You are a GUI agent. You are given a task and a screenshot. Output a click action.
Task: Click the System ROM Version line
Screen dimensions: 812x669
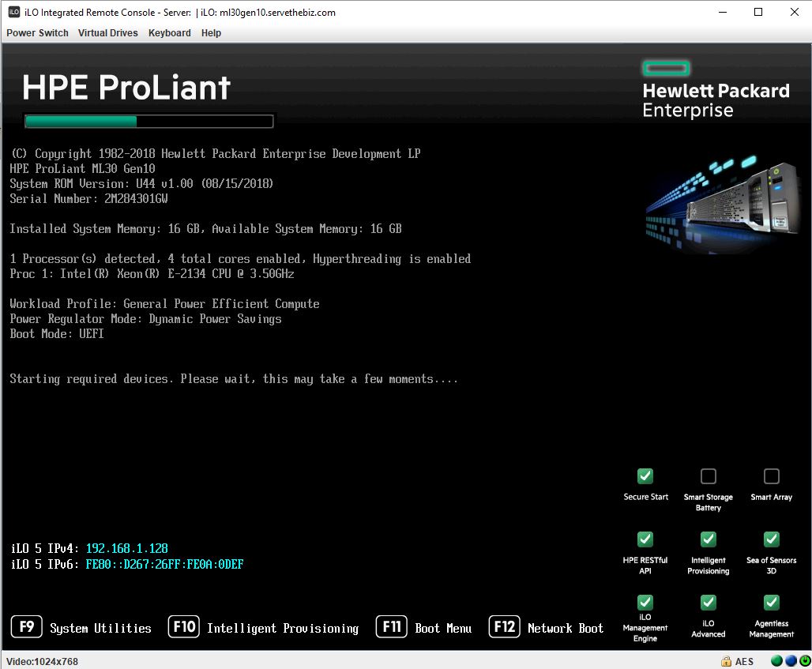point(141,184)
